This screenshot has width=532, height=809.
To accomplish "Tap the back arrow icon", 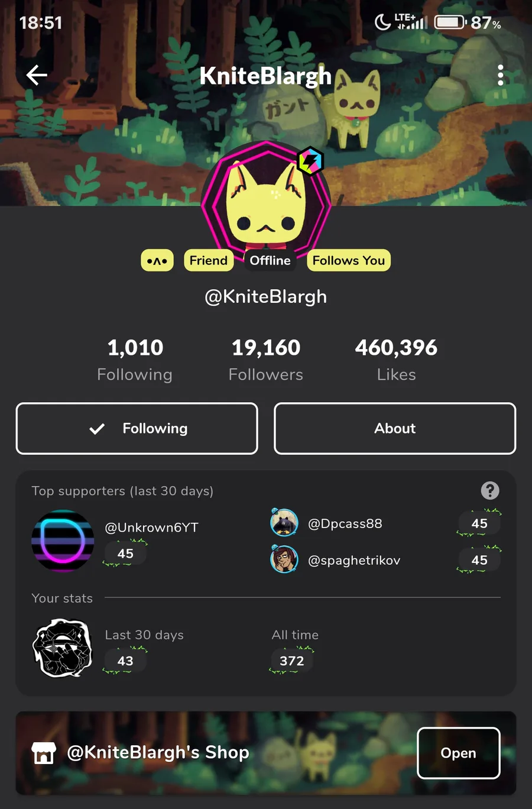I will tap(37, 75).
